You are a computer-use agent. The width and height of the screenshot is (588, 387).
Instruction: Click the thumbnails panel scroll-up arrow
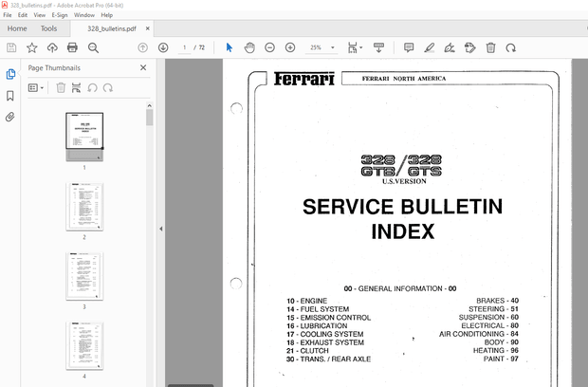(150, 105)
